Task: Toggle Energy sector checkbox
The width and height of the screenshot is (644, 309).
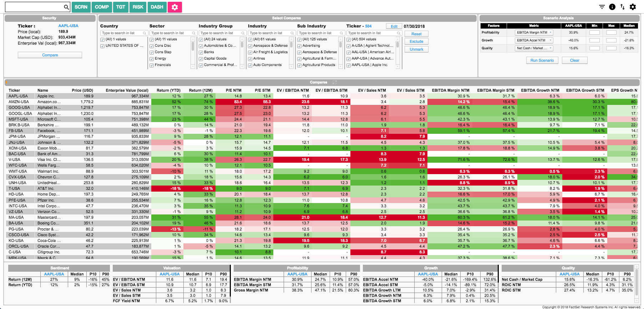Action: coord(152,59)
